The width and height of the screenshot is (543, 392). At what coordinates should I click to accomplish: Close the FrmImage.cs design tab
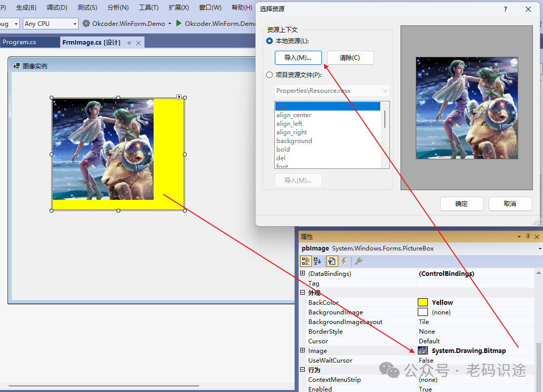tap(138, 43)
